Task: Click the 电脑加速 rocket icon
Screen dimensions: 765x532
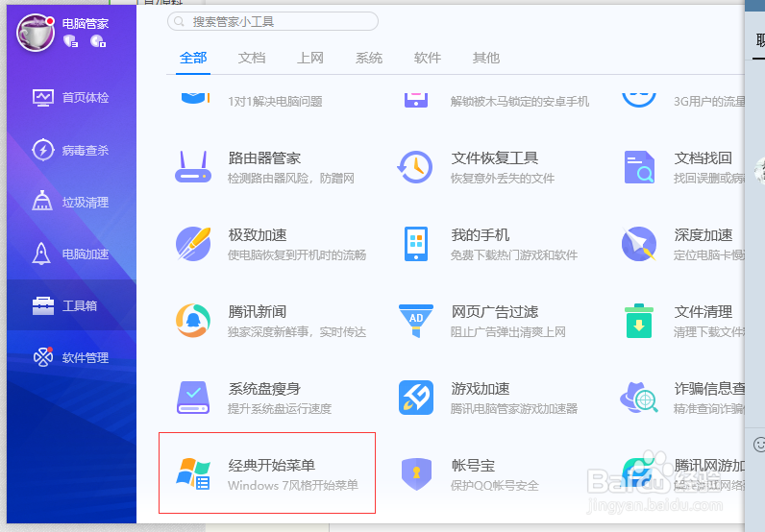Action: pyautogui.click(x=41, y=254)
